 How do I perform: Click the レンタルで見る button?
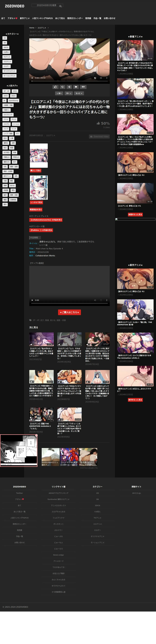tap(37, 203)
